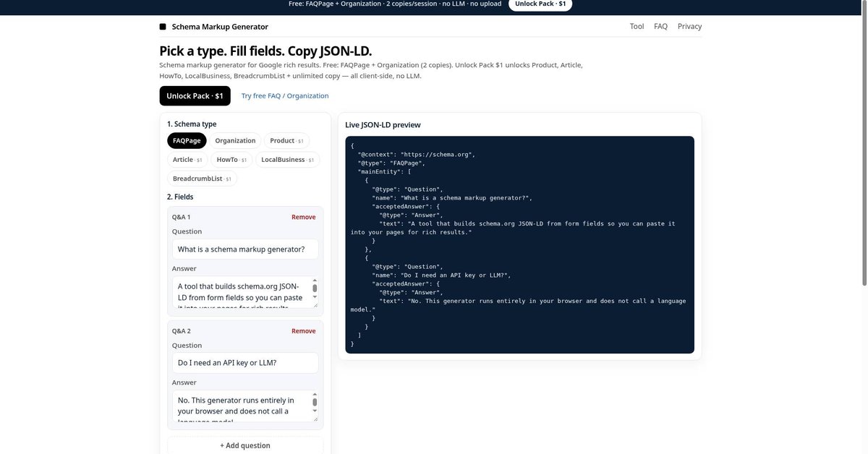
Task: Click the Live JSON-LD preview code block
Action: click(x=519, y=245)
